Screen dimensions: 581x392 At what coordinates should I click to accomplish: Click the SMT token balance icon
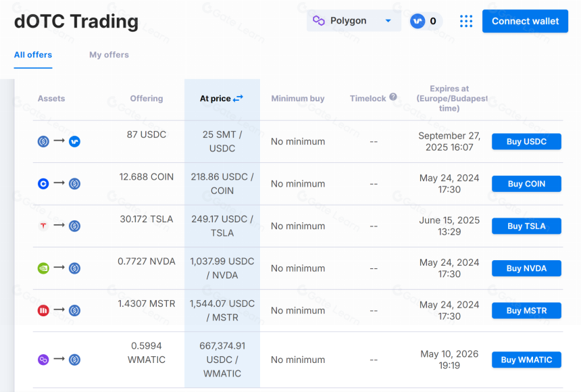[x=418, y=21]
